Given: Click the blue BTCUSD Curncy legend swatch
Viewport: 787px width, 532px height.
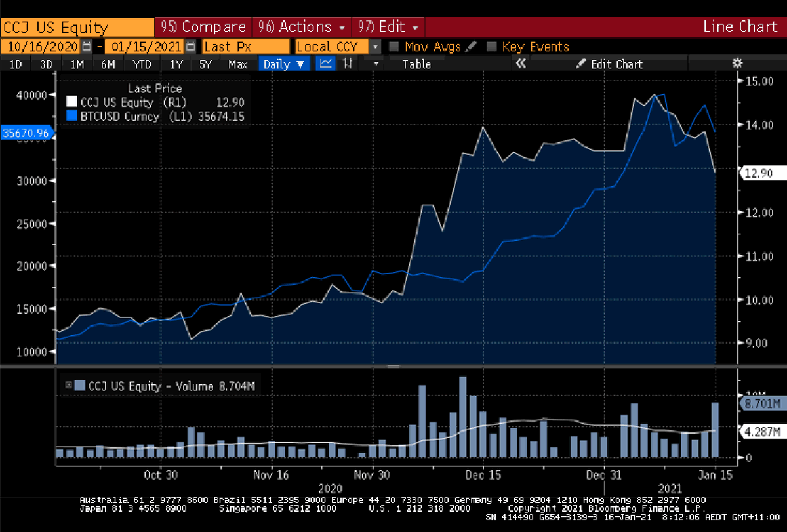Looking at the screenshot, I should click(72, 116).
